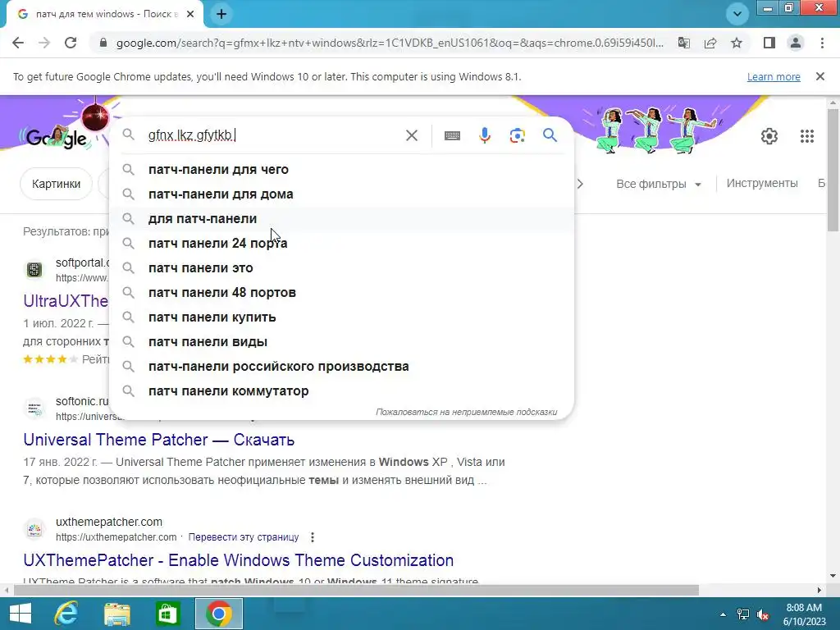The width and height of the screenshot is (840, 630).
Task: Open File Explorer from the taskbar
Action: (116, 614)
